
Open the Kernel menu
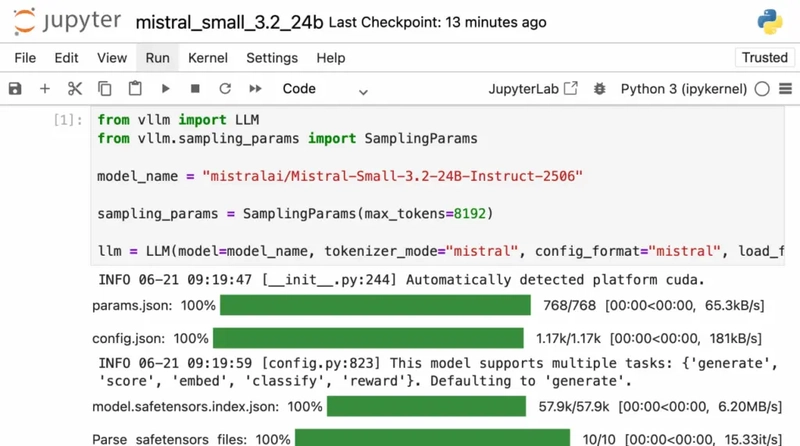tap(208, 58)
